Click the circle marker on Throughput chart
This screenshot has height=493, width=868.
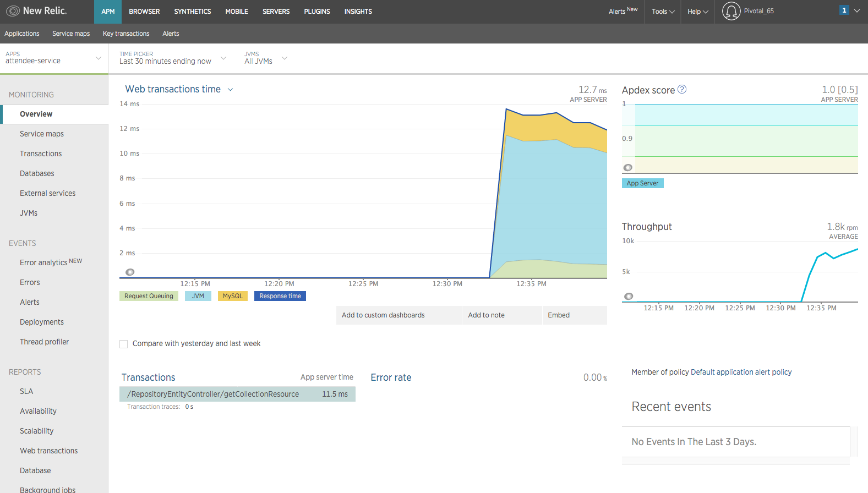coord(629,296)
